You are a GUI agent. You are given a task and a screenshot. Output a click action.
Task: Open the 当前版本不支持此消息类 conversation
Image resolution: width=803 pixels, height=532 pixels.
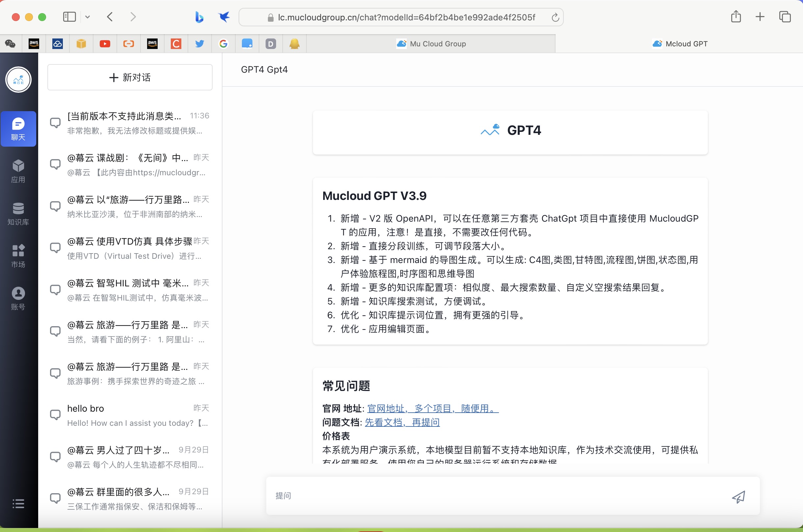pyautogui.click(x=130, y=123)
